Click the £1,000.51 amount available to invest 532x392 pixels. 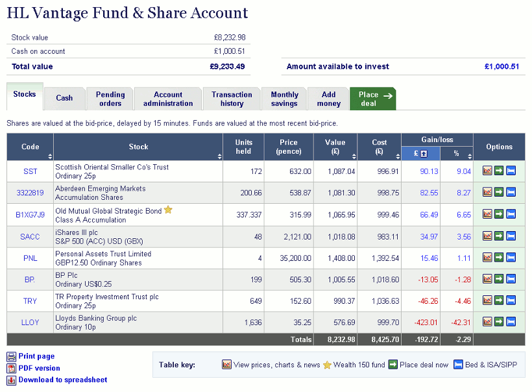(x=502, y=66)
